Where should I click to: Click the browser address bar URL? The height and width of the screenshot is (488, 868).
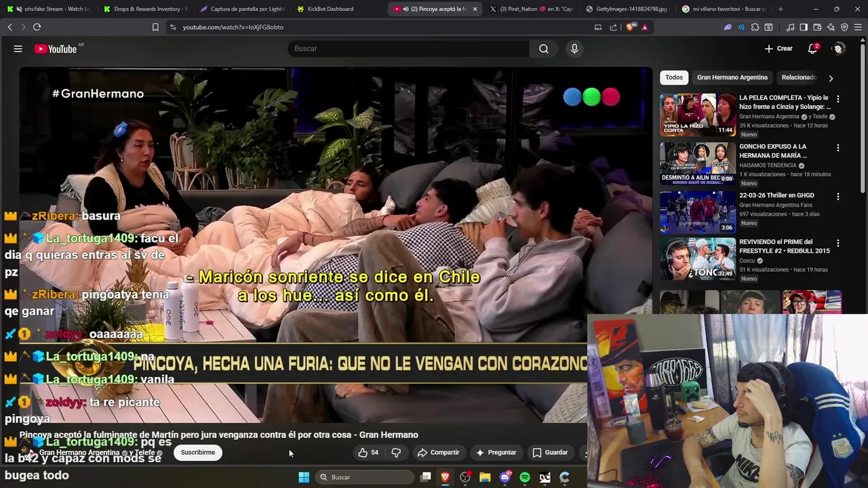click(233, 27)
